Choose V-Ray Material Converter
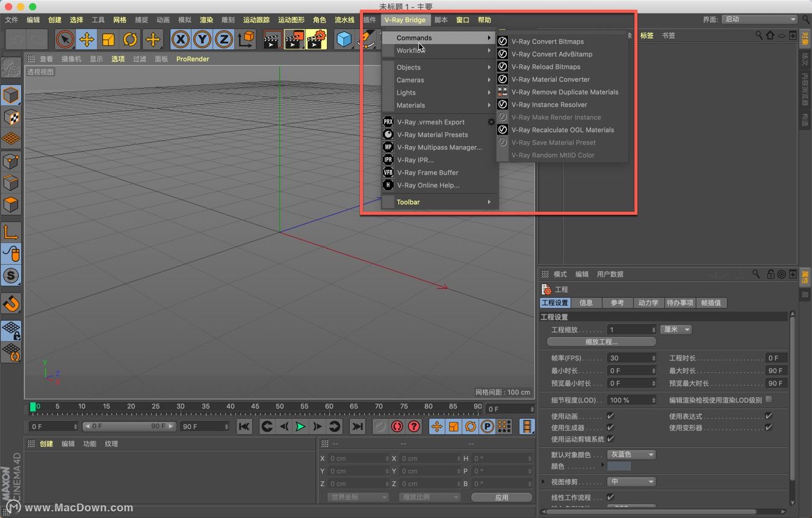This screenshot has width=812, height=518. point(562,79)
